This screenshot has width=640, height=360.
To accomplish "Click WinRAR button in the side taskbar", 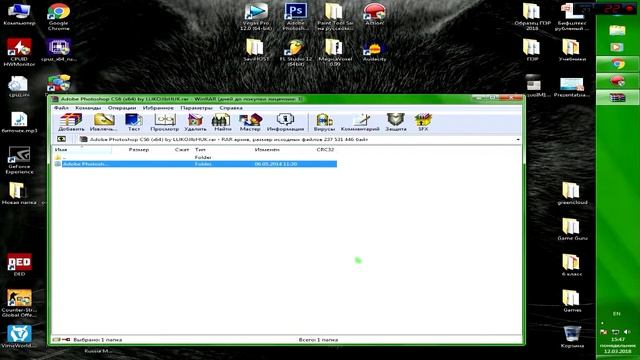I will coord(617,98).
